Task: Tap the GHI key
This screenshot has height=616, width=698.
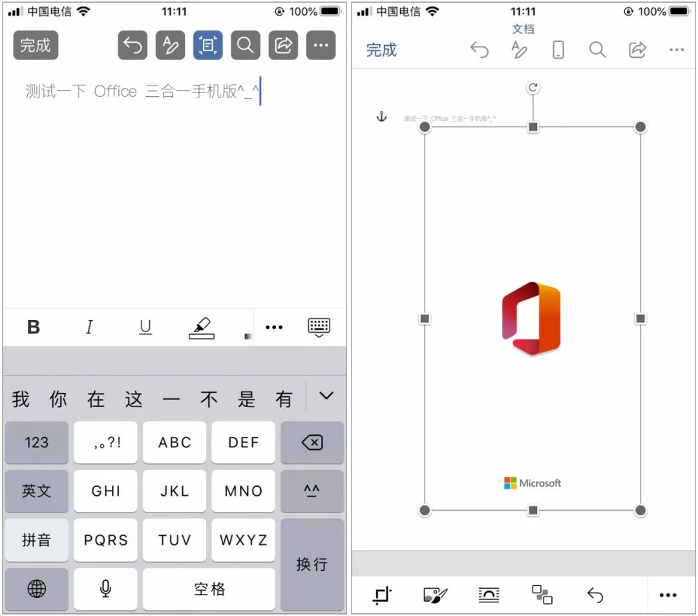Action: (x=105, y=491)
